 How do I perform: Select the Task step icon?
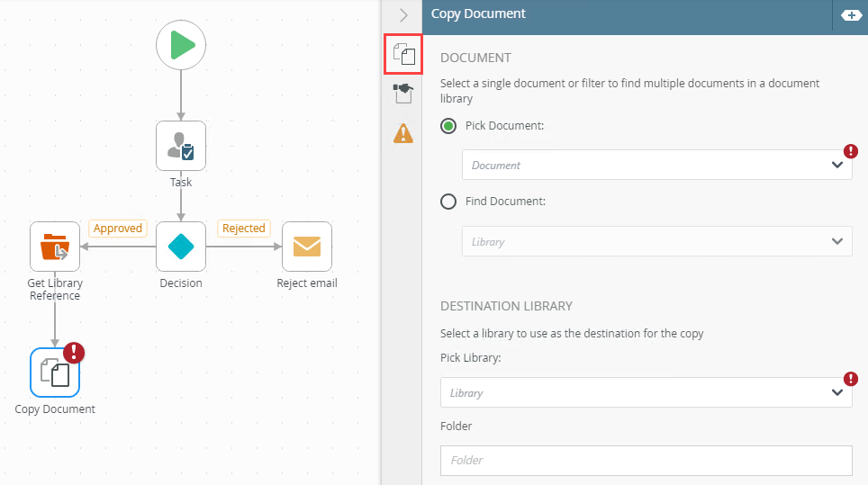[181, 146]
